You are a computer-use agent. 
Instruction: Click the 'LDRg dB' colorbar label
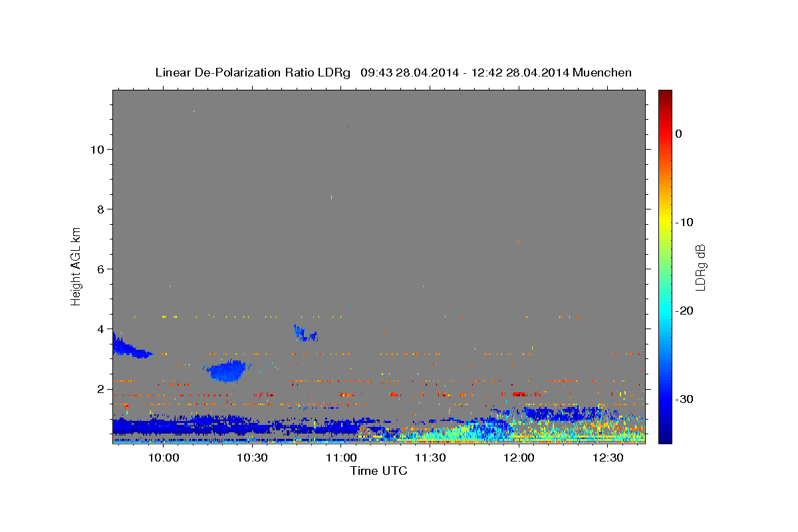click(x=700, y=267)
